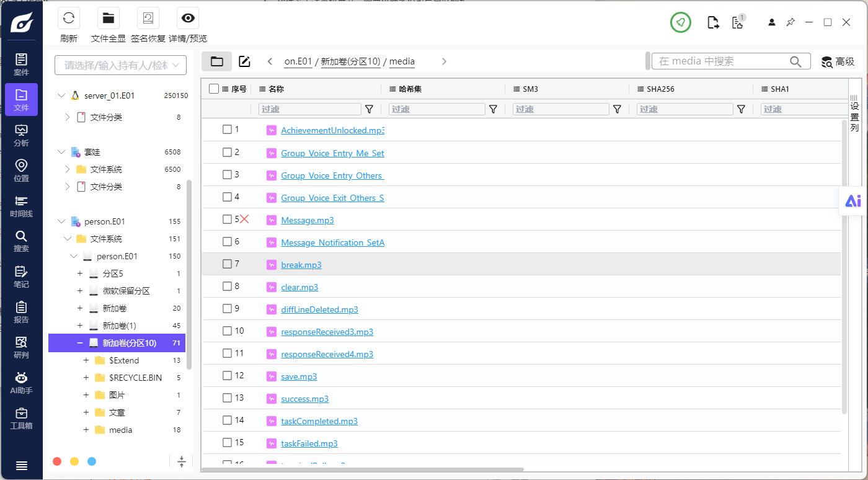Open AI助手 assistant in sidebar
Viewport: 868px width, 480px height.
point(21,383)
